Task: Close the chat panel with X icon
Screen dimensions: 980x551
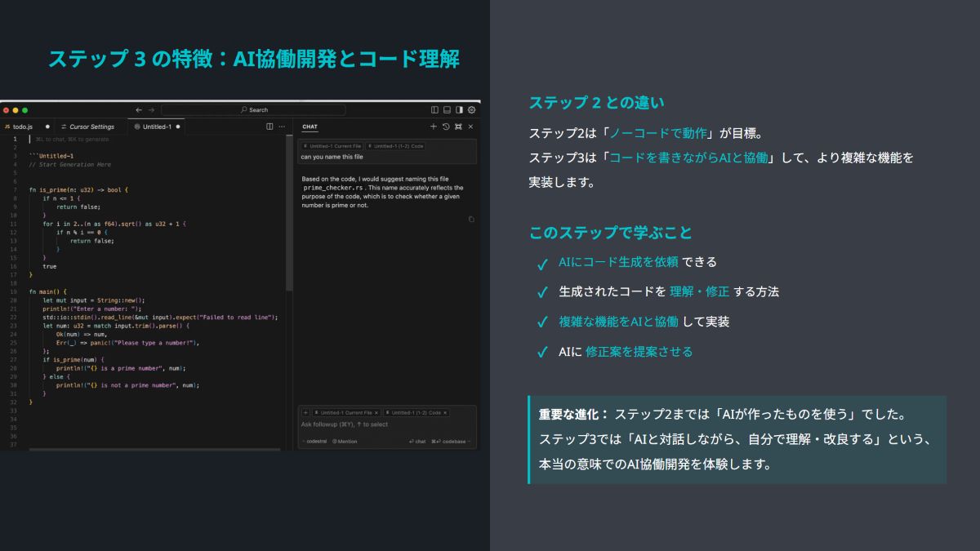Action: [x=470, y=127]
